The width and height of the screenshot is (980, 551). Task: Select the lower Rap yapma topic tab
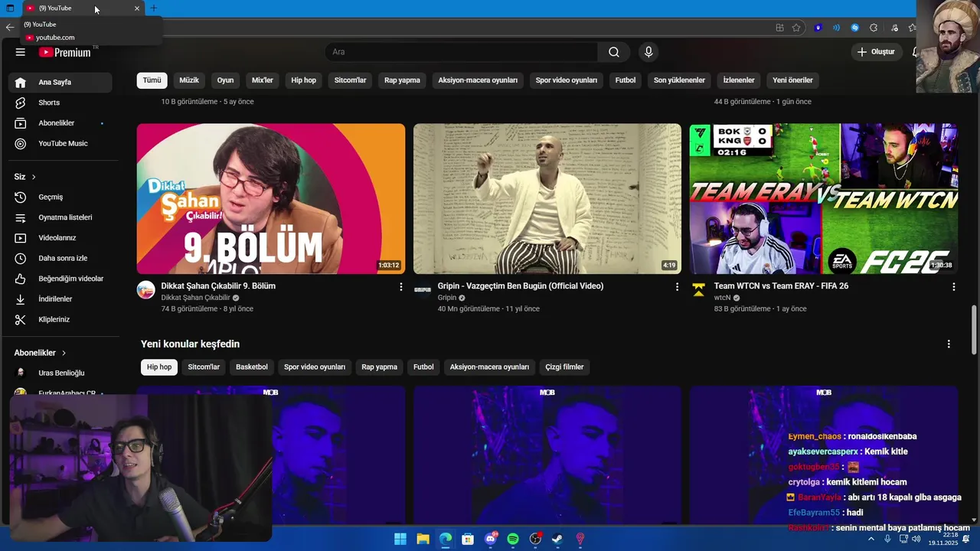tap(380, 367)
